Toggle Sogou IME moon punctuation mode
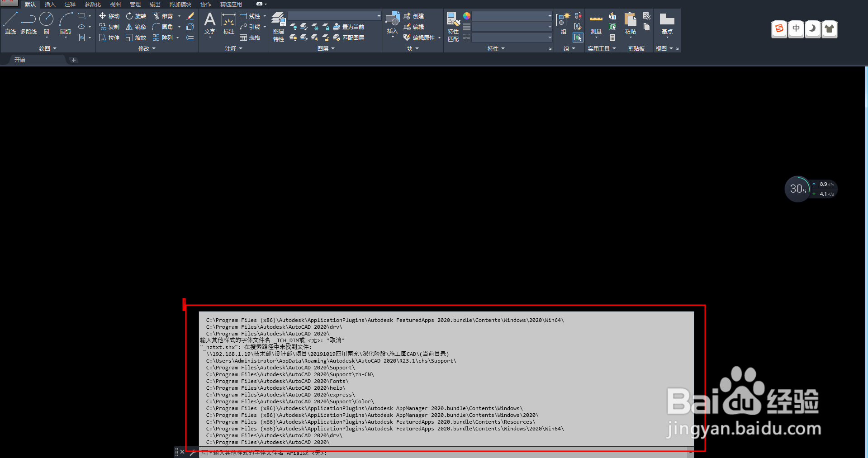Image resolution: width=868 pixels, height=458 pixels. 813,29
